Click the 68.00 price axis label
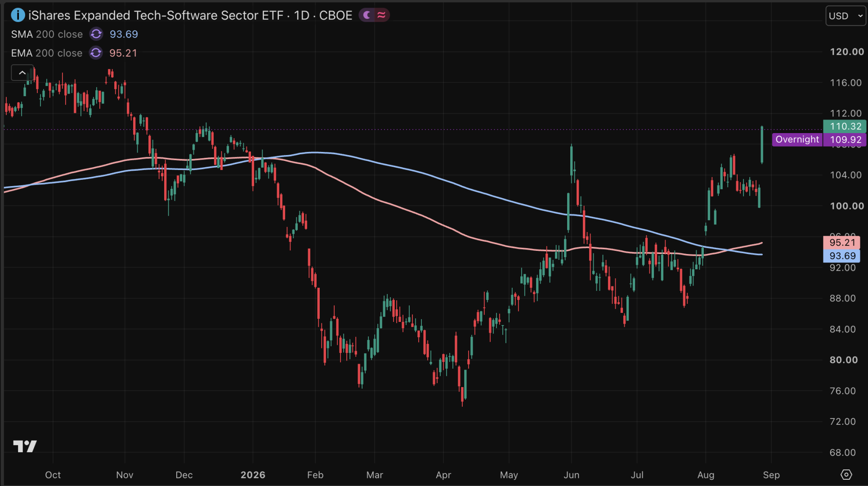Screen dimensions: 868x486 pyautogui.click(x=842, y=453)
